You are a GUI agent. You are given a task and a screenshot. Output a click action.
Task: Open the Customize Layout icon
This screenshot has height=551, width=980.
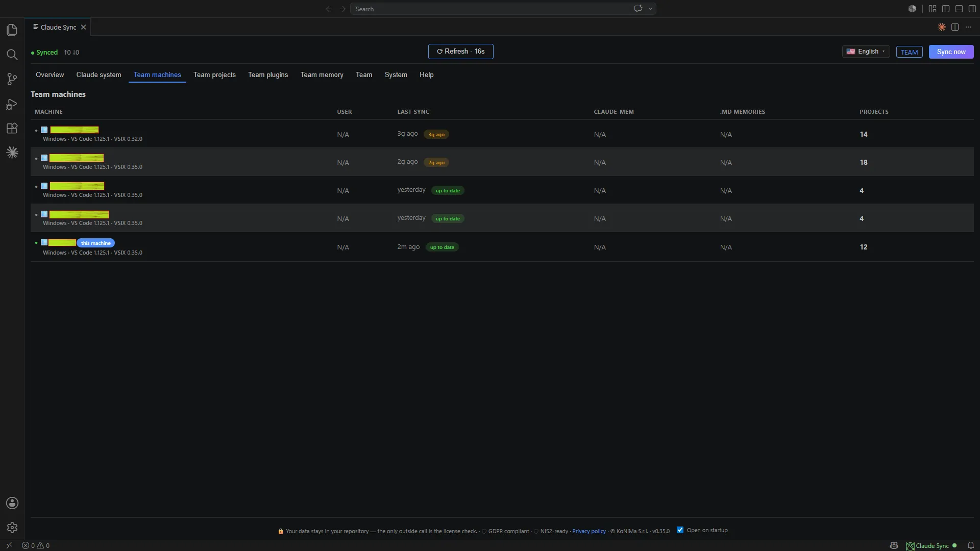933,9
